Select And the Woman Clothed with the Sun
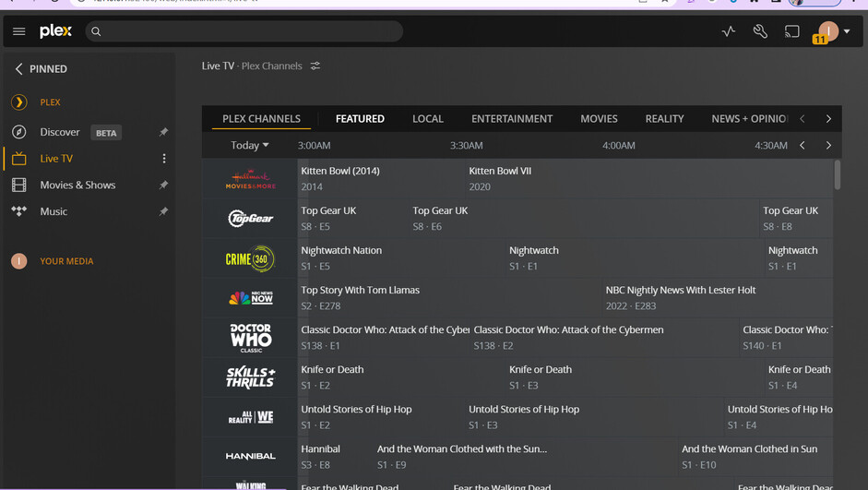The height and width of the screenshot is (490, 868). pyautogui.click(x=526, y=457)
